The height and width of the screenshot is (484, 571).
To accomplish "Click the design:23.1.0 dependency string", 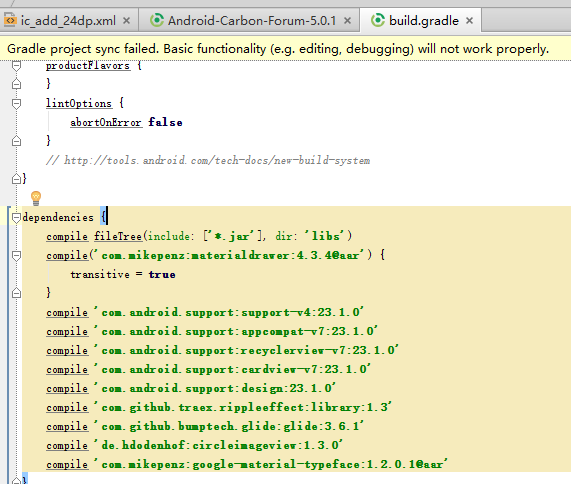I will click(x=215, y=388).
